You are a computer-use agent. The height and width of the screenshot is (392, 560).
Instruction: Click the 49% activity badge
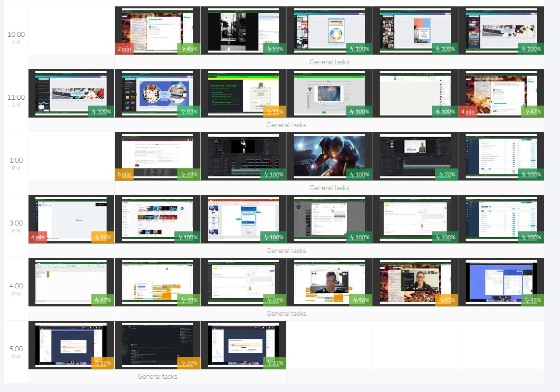pos(189,174)
